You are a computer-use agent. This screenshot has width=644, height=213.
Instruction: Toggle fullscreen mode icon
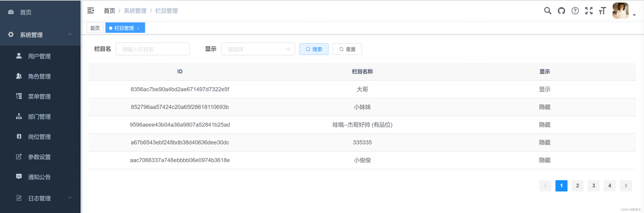click(x=589, y=11)
